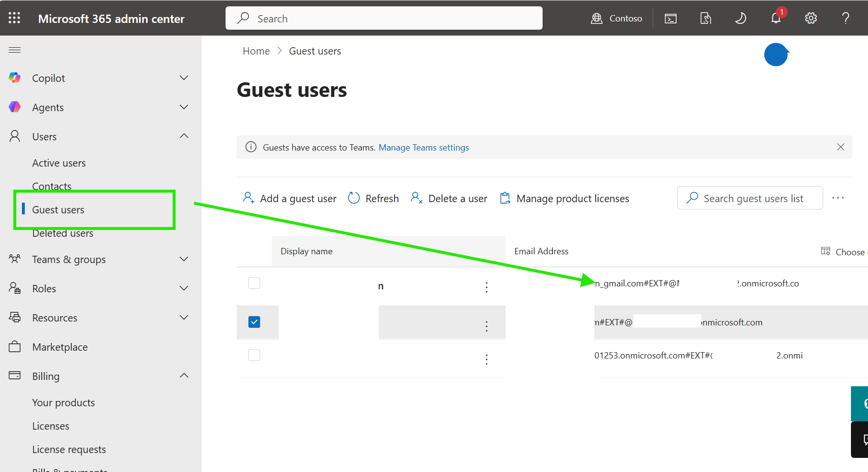868x472 pixels.
Task: Click the Marketplace bag icon
Action: (x=15, y=347)
